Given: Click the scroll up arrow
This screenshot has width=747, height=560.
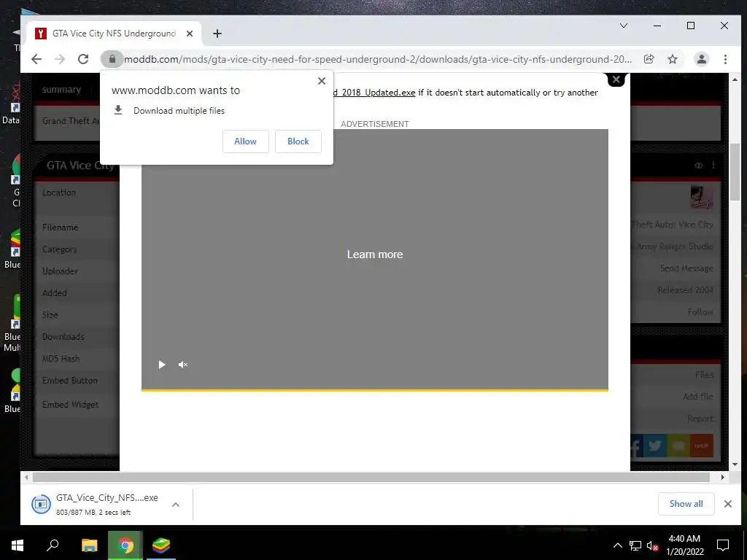Looking at the screenshot, I should pos(735,79).
